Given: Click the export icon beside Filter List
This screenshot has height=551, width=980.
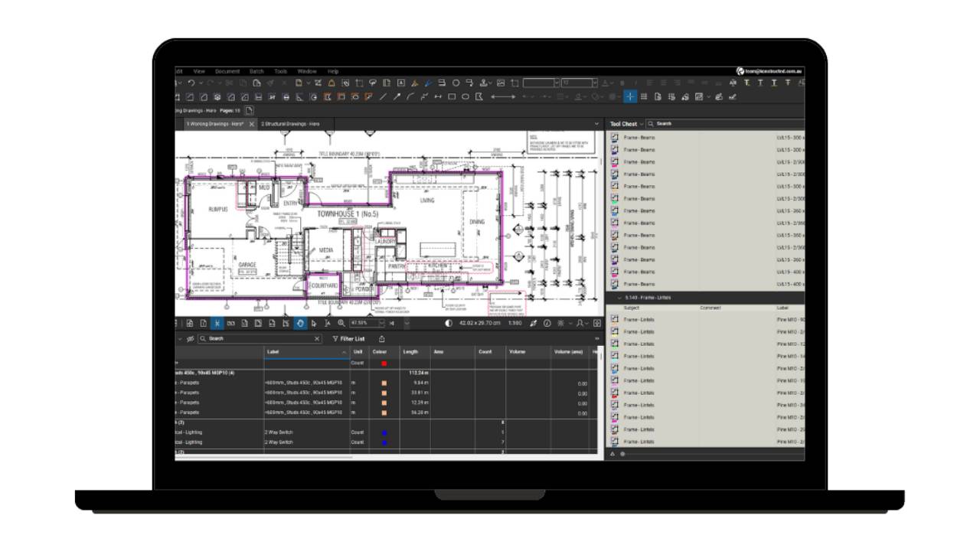Looking at the screenshot, I should click(x=382, y=338).
